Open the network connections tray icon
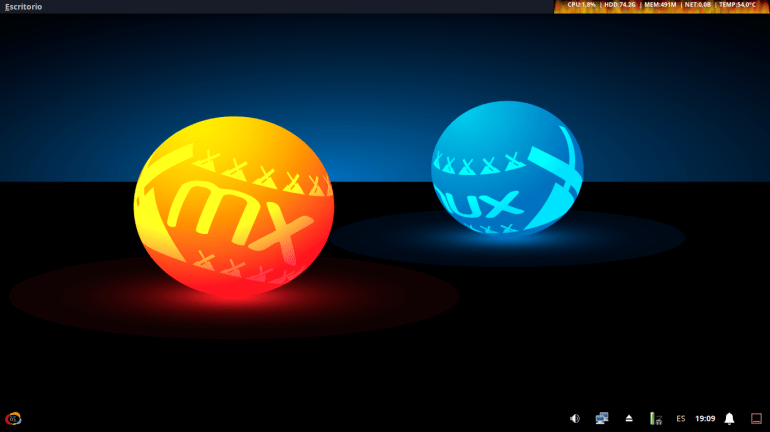This screenshot has width=770, height=432. tap(602, 418)
